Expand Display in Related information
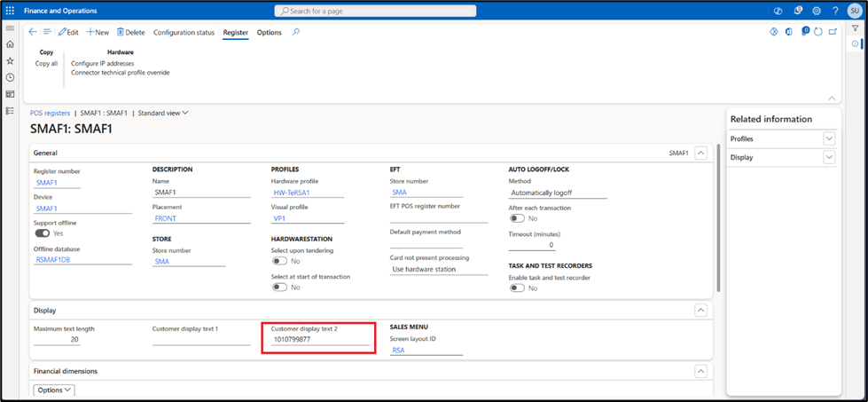 click(x=829, y=157)
